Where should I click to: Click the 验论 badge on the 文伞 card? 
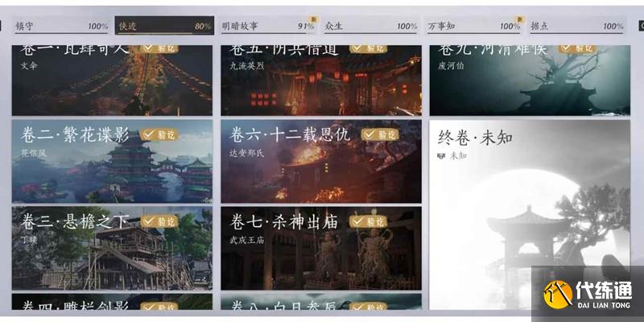coord(159,48)
